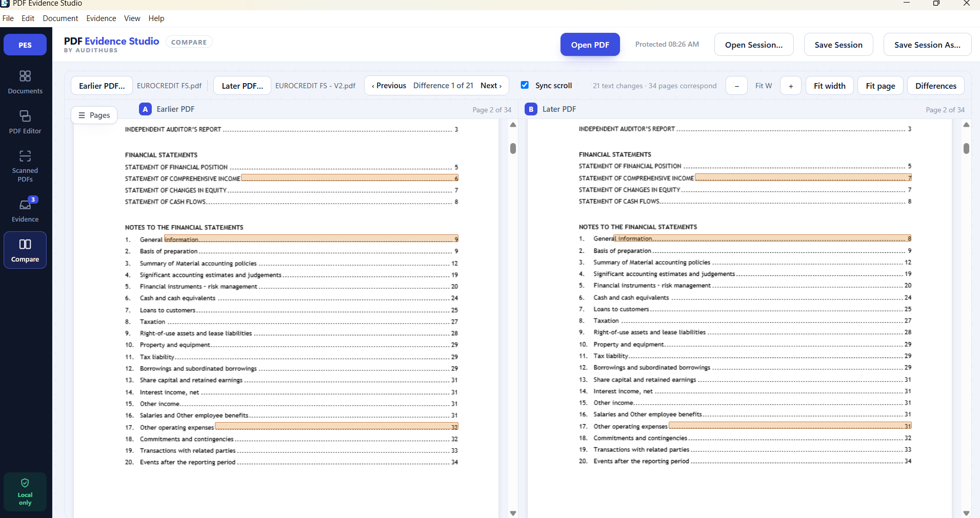Click the Fit width button

(830, 86)
